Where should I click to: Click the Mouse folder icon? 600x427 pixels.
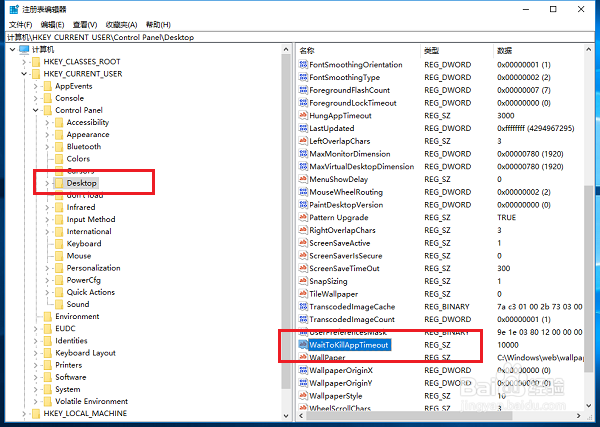(x=59, y=256)
